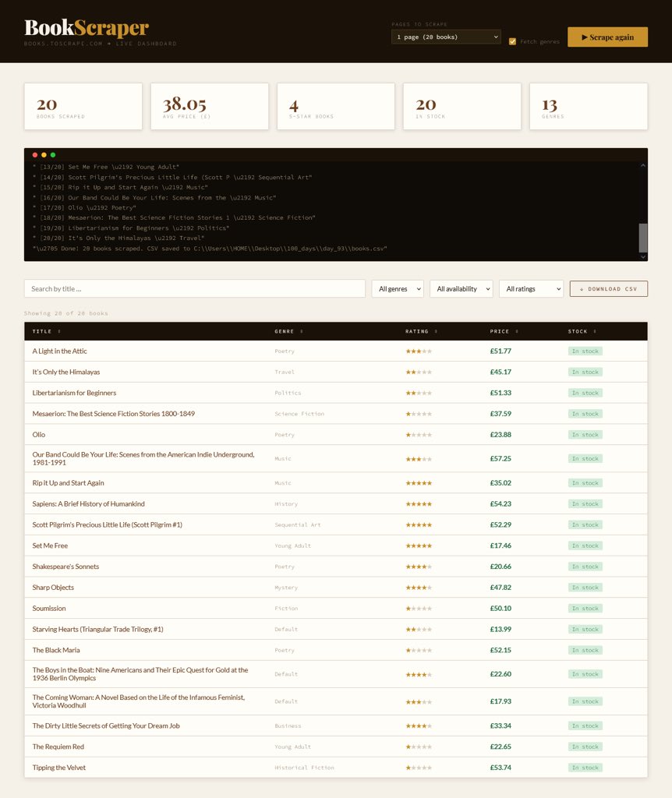The height and width of the screenshot is (798, 672).
Task: Select the 'The Black Maria' title
Action: click(56, 650)
